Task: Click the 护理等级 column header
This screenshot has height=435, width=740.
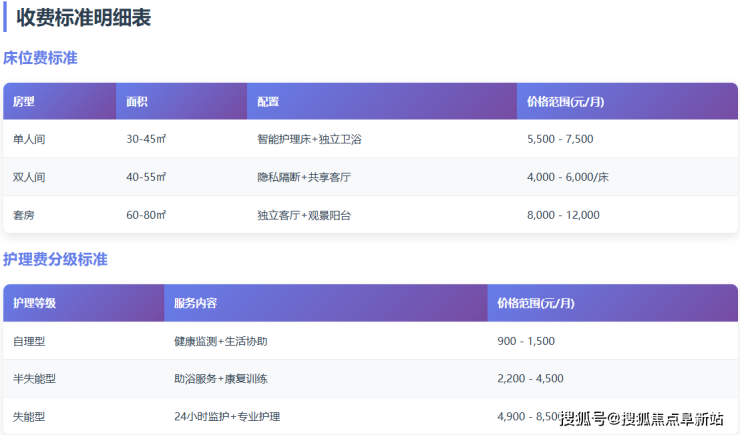Action: 35,303
